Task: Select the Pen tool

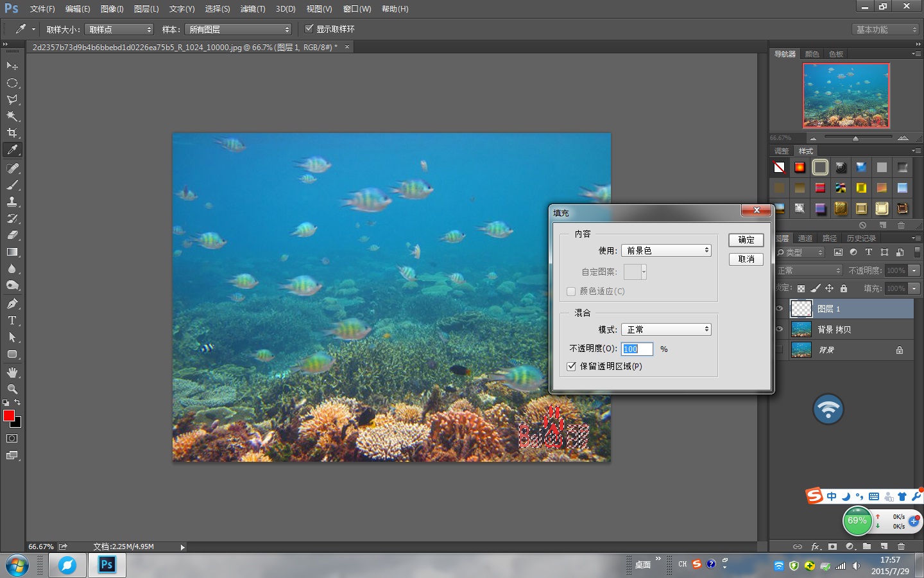Action: (12, 304)
